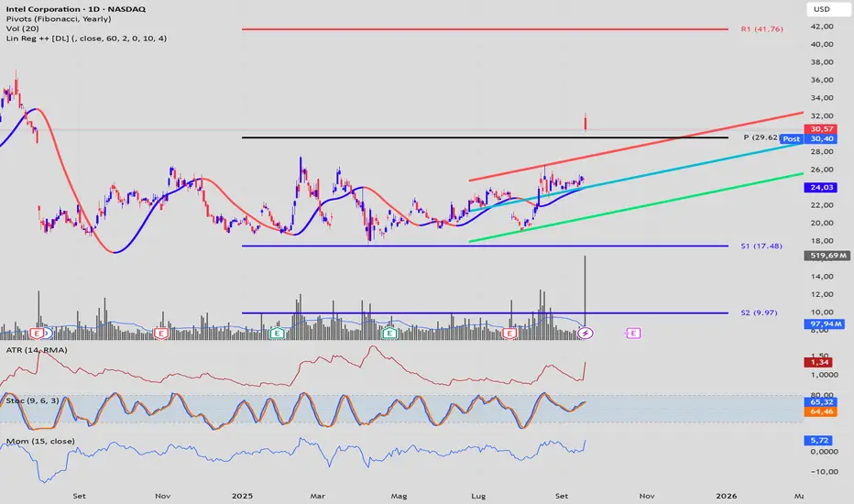854x504 pixels.
Task: Open the purple lightning event marker
Action: tap(585, 333)
